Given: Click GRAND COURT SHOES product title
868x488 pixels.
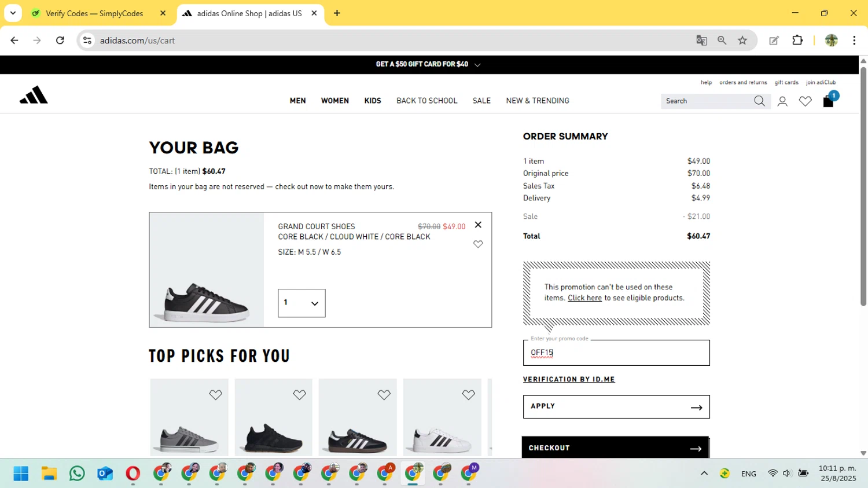Looking at the screenshot, I should [317, 226].
